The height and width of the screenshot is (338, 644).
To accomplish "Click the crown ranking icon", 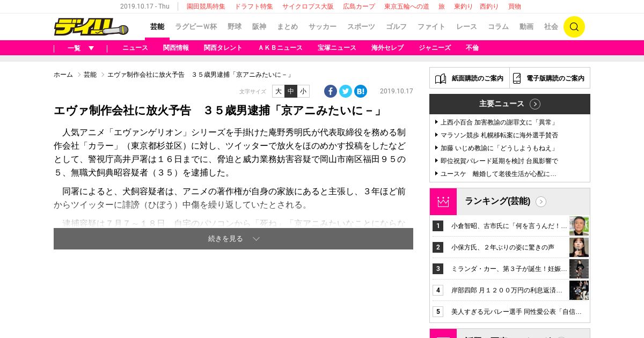I will pyautogui.click(x=443, y=202).
